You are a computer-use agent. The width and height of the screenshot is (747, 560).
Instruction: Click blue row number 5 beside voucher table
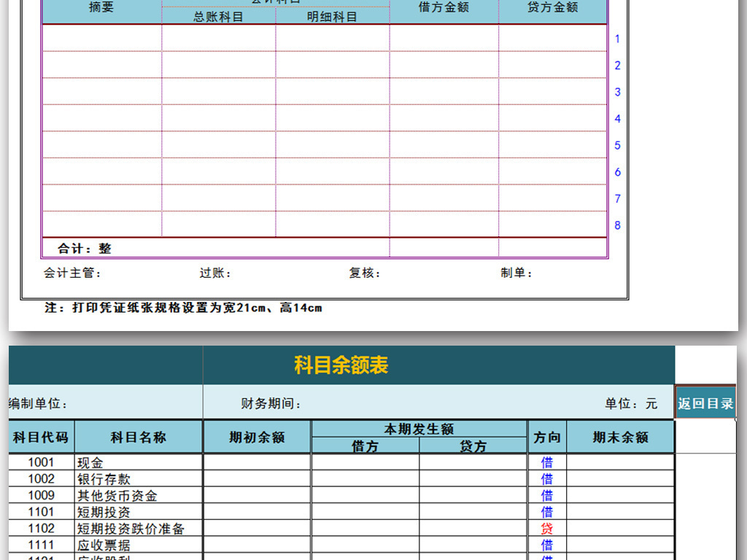tap(617, 145)
